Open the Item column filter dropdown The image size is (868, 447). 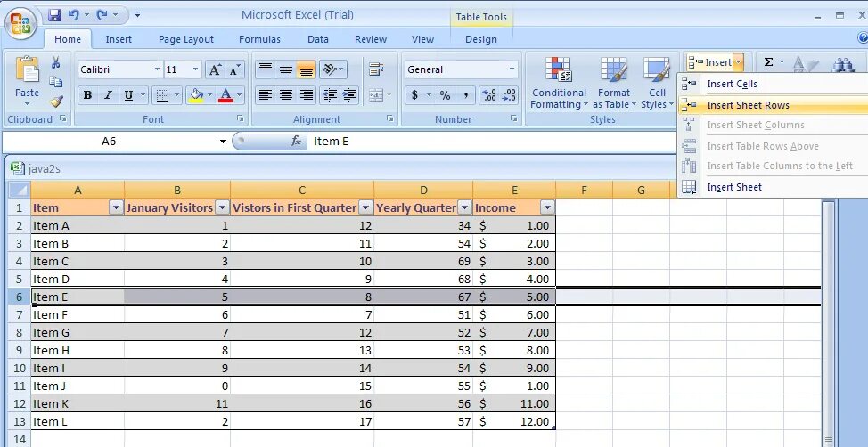116,208
